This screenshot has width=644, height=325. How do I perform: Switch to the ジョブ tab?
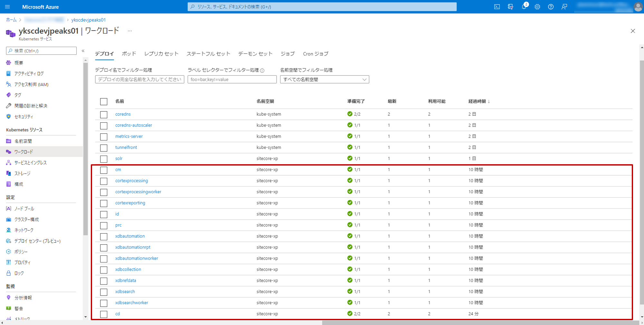coord(288,54)
